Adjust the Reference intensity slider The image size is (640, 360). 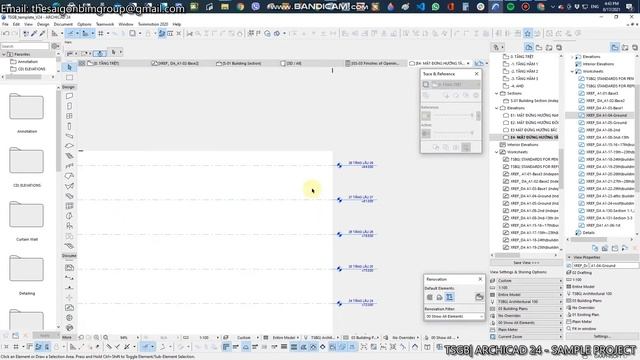453,116
